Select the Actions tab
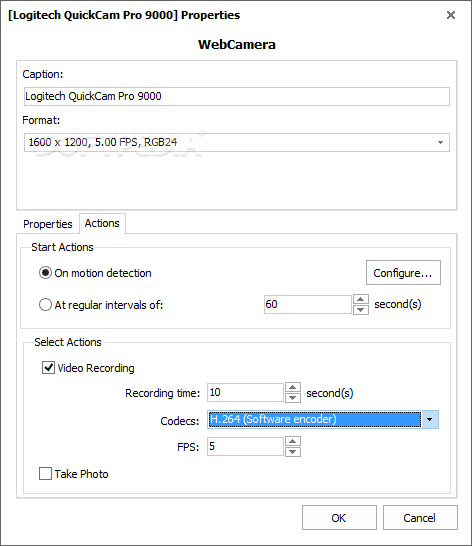Image resolution: width=472 pixels, height=546 pixels. [x=102, y=223]
